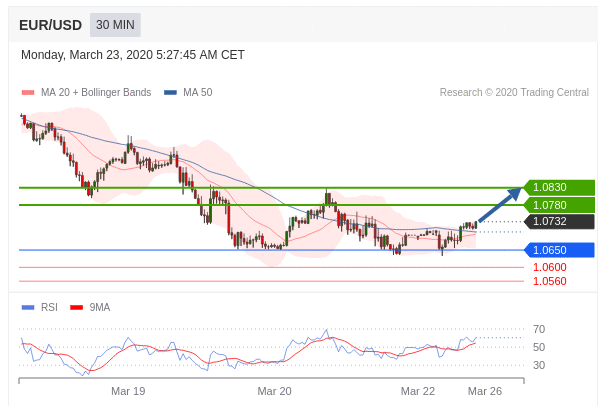Select the Mar 20 date axis label

point(274,391)
